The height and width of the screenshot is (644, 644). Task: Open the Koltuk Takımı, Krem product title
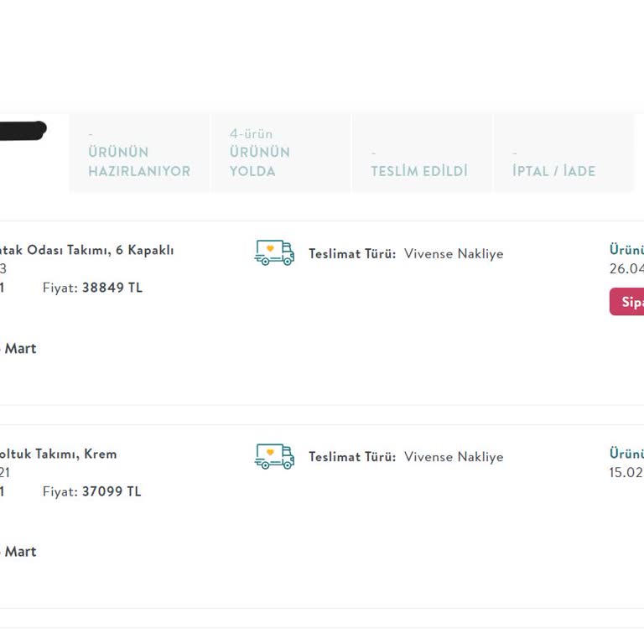coord(59,454)
